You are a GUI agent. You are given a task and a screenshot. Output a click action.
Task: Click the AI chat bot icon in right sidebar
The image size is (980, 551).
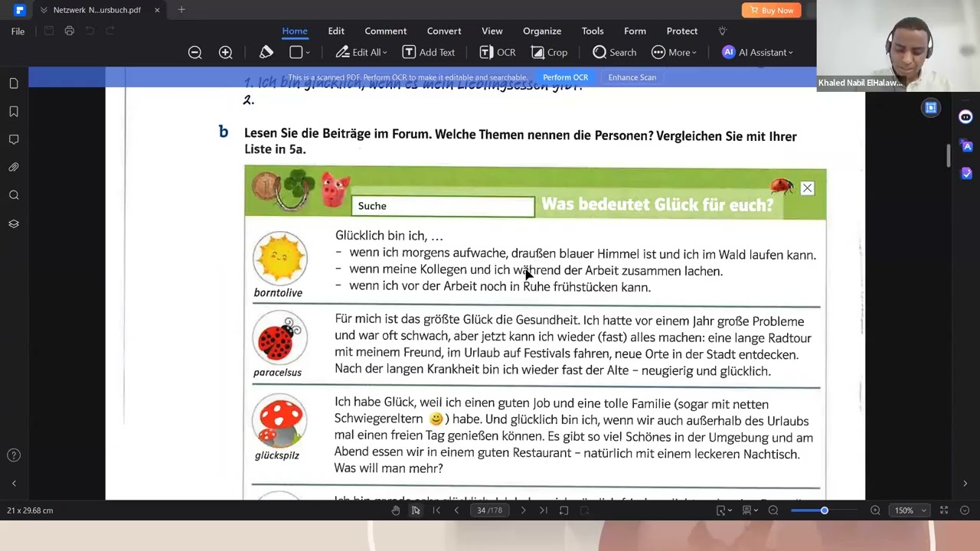tap(965, 117)
